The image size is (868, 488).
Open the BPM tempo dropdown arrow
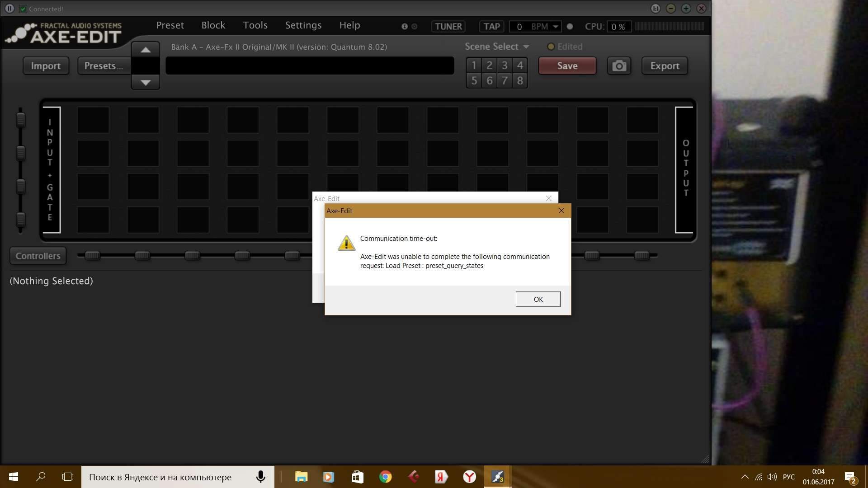[556, 27]
